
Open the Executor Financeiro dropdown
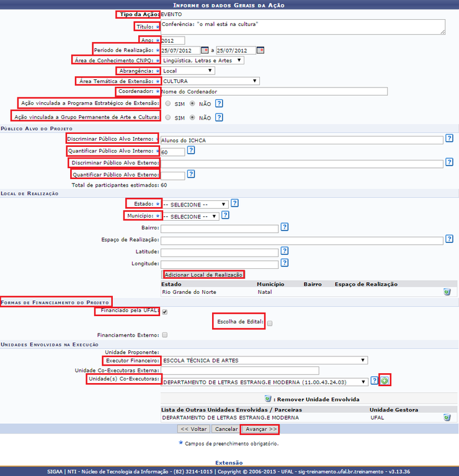click(x=264, y=360)
